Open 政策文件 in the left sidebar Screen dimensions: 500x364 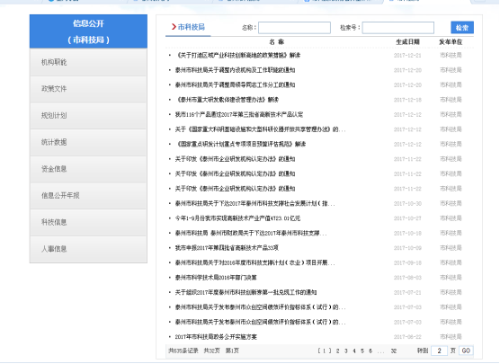click(x=88, y=89)
